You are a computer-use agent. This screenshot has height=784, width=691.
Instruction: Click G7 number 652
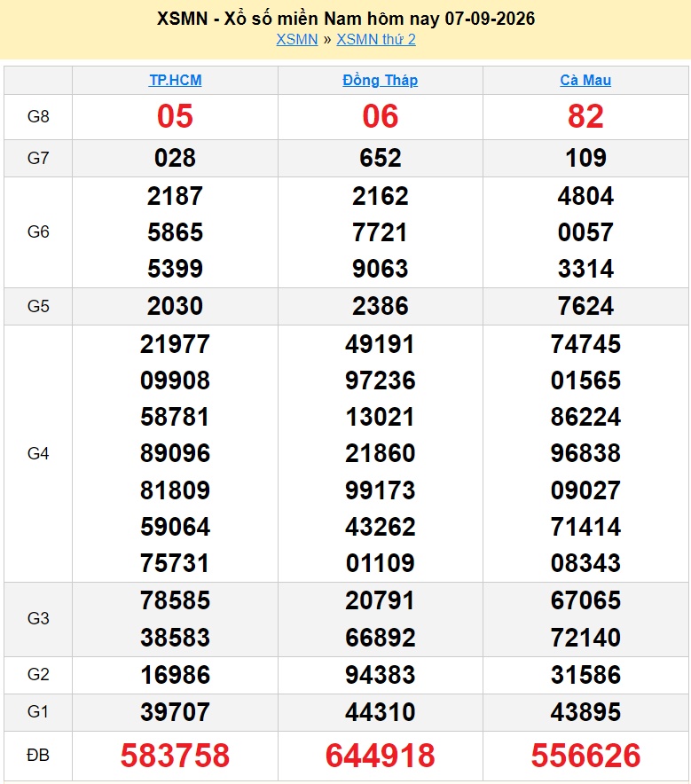point(380,158)
